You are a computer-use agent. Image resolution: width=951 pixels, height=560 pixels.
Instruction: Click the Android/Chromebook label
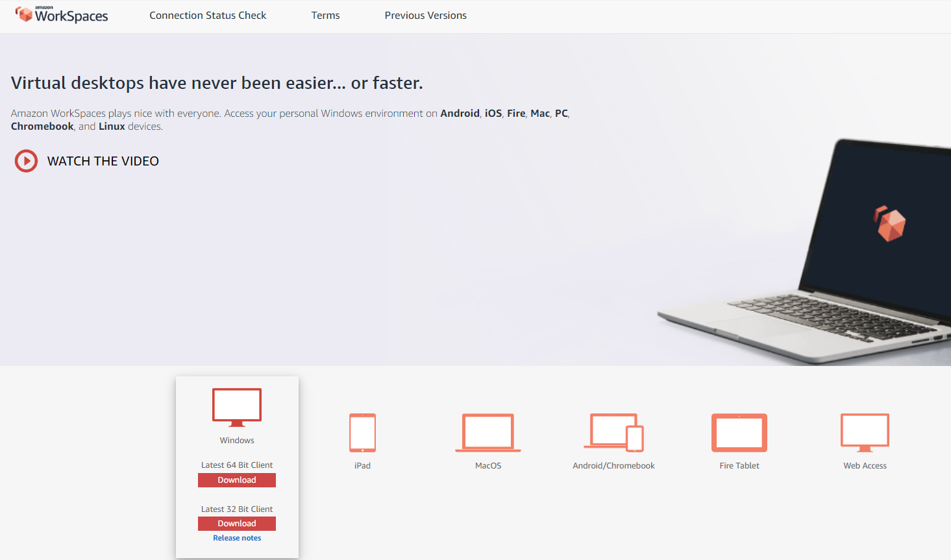point(613,466)
